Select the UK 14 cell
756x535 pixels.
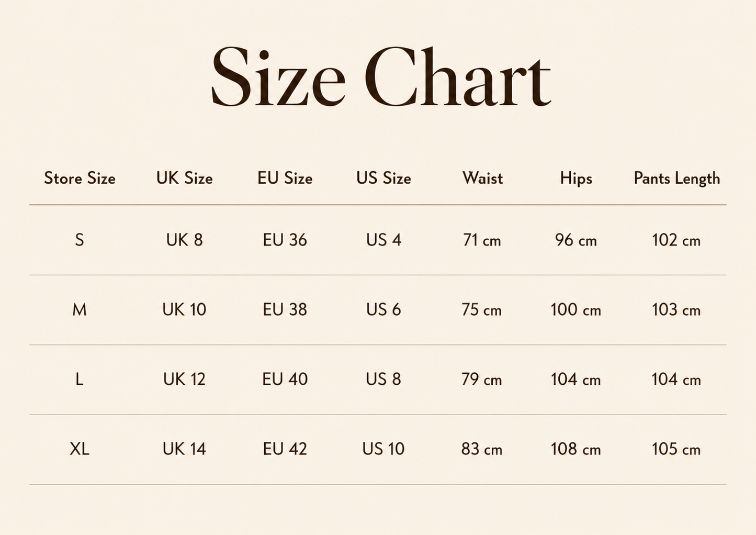(x=184, y=449)
